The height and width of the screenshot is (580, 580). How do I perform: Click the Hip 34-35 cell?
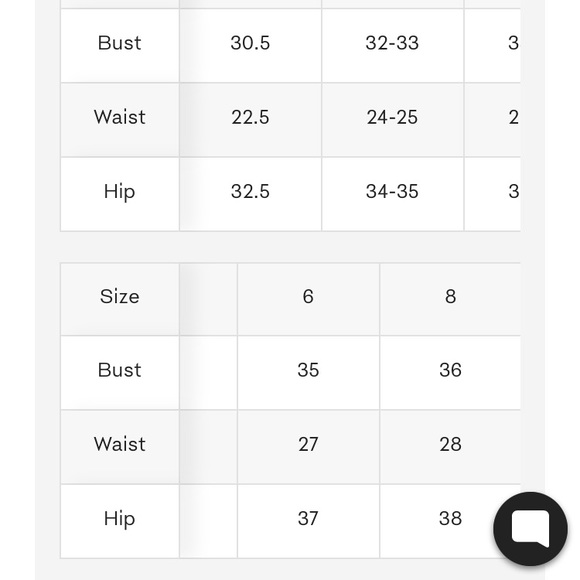click(392, 194)
